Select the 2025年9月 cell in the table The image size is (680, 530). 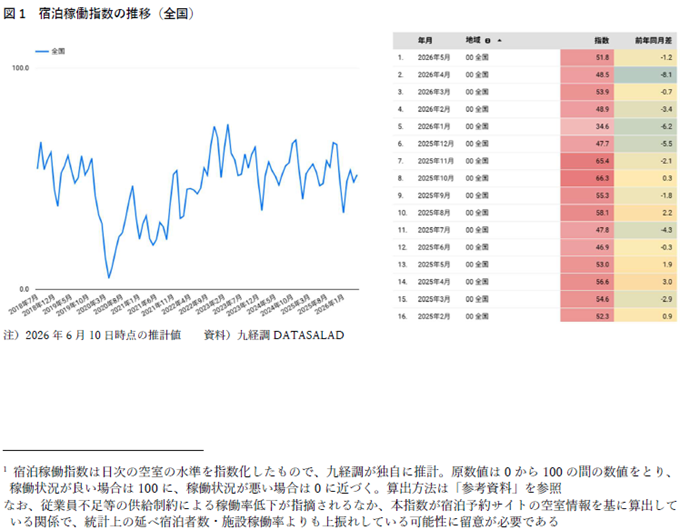(x=434, y=196)
